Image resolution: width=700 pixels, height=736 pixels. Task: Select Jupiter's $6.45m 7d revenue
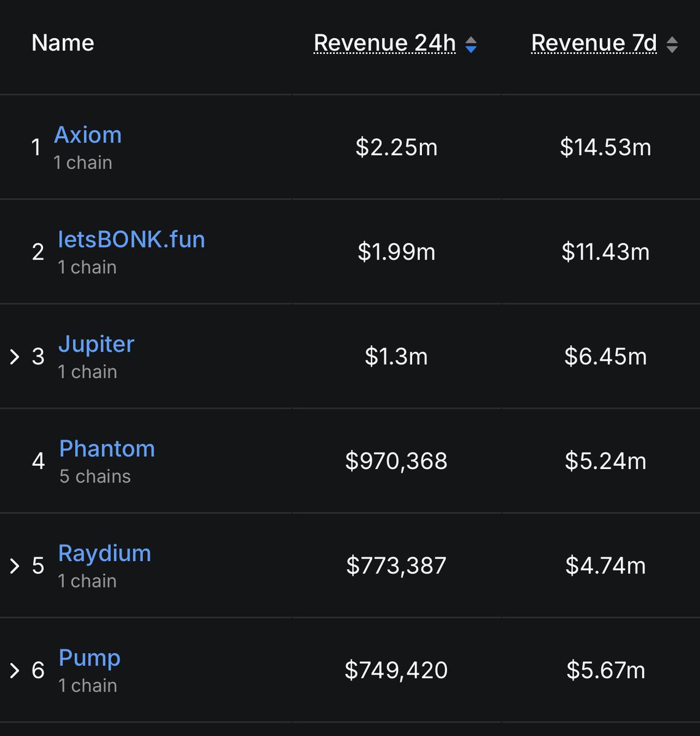click(x=605, y=357)
